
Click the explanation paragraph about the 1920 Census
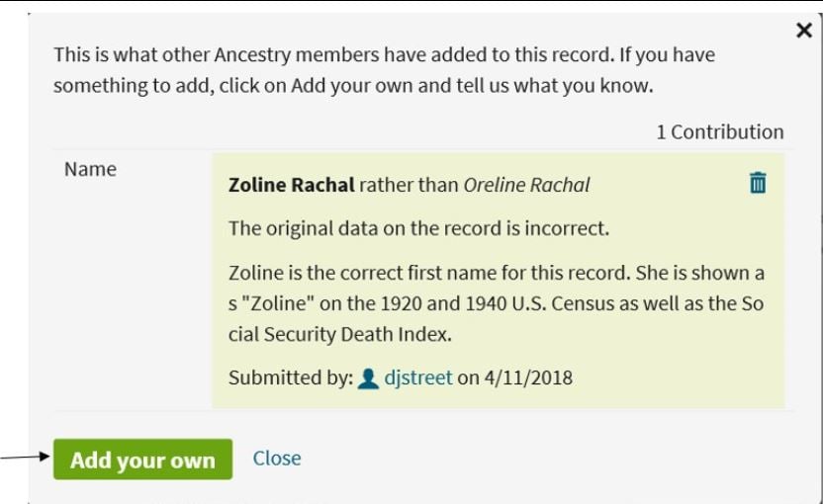(496, 303)
